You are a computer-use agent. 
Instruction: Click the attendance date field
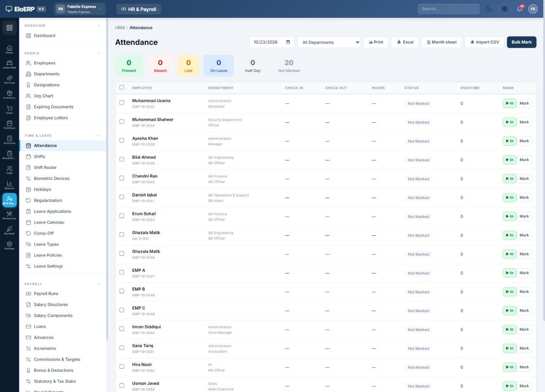[272, 42]
